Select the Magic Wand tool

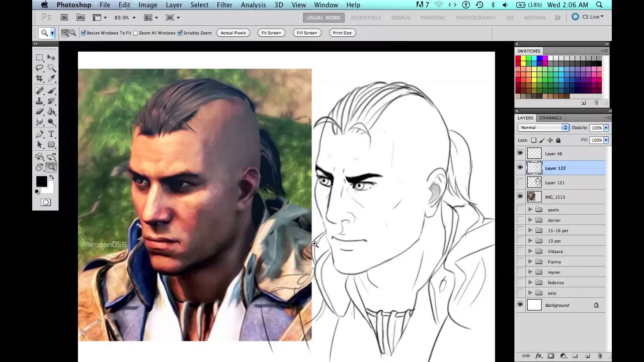tap(51, 68)
